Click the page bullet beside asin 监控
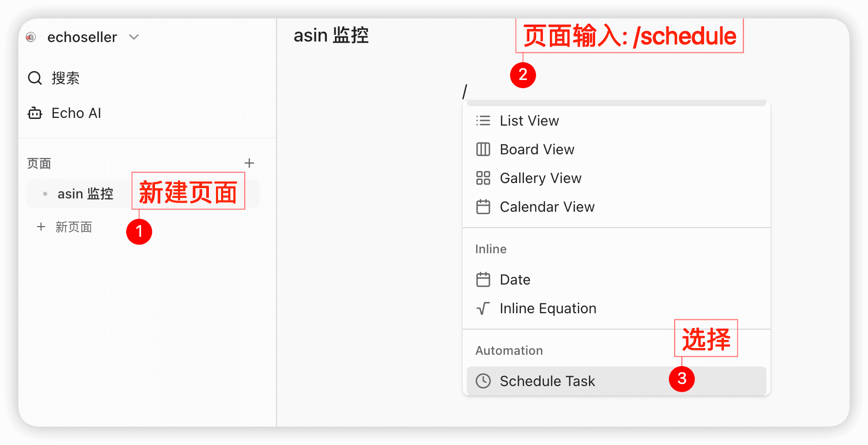The width and height of the screenshot is (868, 445). [x=45, y=194]
